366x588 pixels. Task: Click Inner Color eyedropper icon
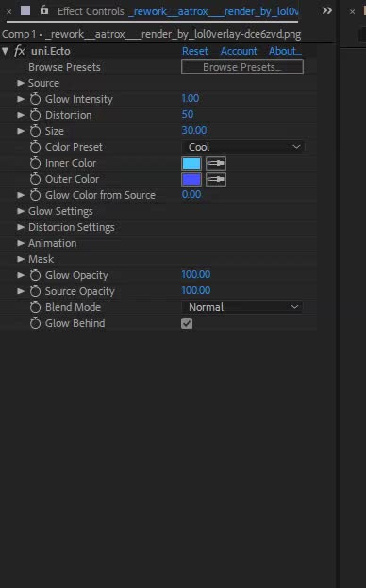click(216, 164)
